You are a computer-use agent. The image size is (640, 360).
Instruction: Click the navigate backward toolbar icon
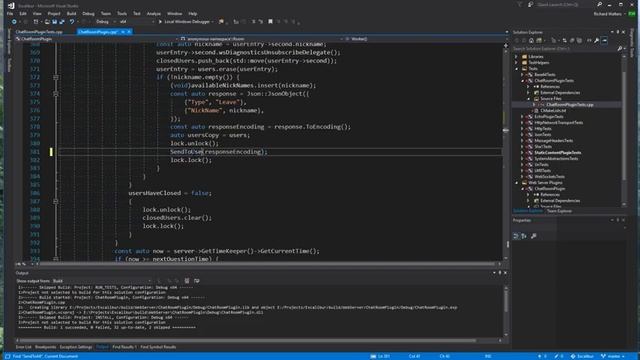coord(14,22)
